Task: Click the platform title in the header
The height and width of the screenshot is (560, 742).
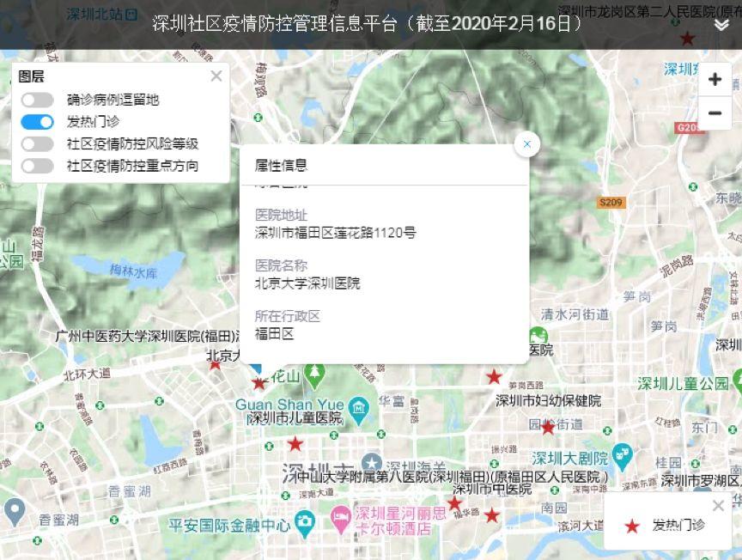Action: point(368,24)
